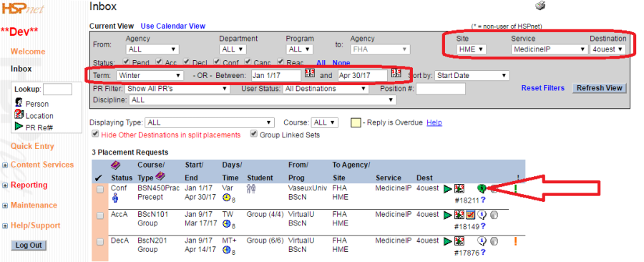Expand the Content Services menu

pos(5,165)
